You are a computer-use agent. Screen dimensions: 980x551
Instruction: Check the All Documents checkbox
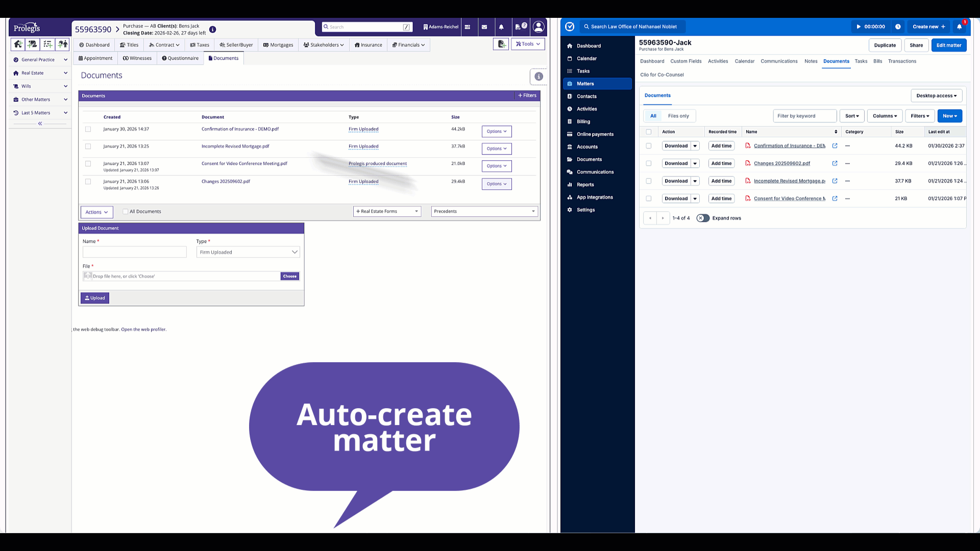click(x=126, y=212)
